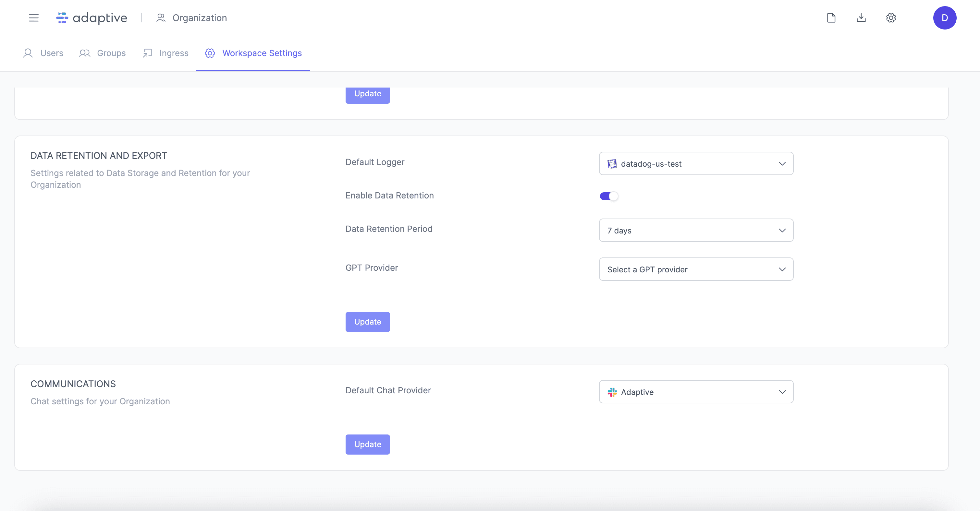Click the partially visible top Update button
The height and width of the screenshot is (511, 980).
(x=367, y=95)
